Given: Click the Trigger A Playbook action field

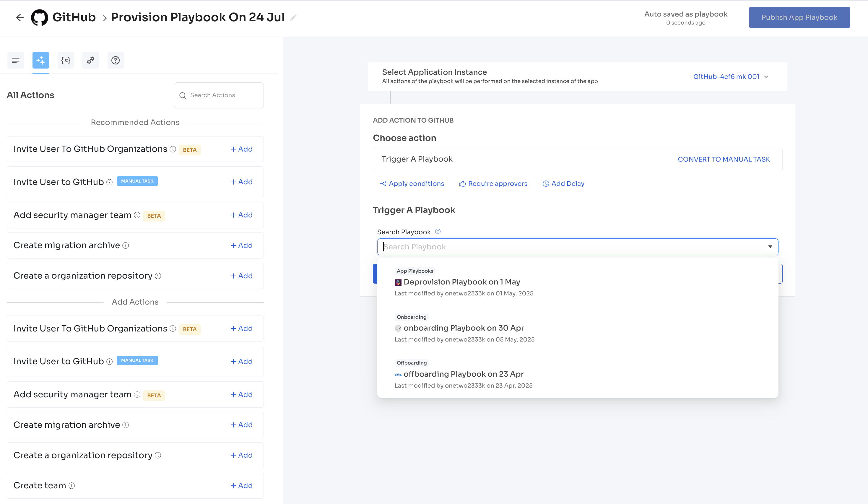Looking at the screenshot, I should pos(577,159).
